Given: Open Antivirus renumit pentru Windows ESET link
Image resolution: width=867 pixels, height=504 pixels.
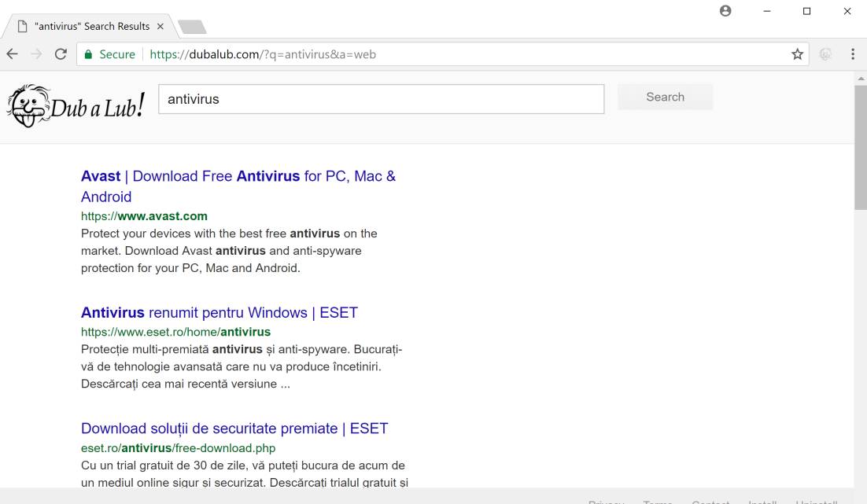Looking at the screenshot, I should 219,312.
